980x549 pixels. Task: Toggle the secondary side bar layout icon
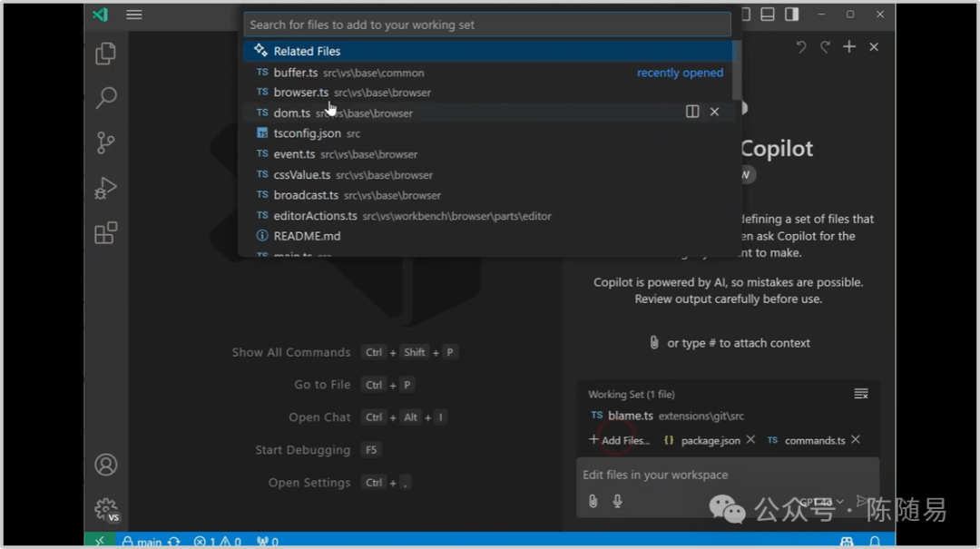pyautogui.click(x=792, y=15)
